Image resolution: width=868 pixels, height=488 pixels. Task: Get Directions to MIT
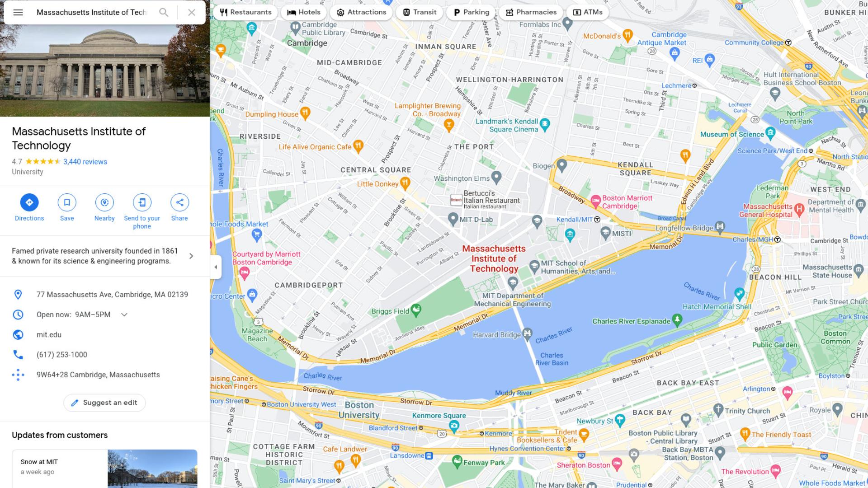click(x=29, y=202)
